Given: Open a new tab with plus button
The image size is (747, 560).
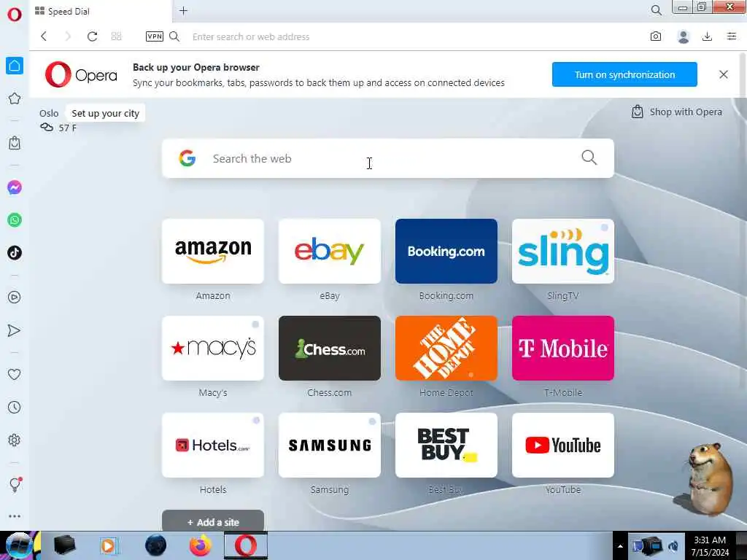Looking at the screenshot, I should point(183,10).
